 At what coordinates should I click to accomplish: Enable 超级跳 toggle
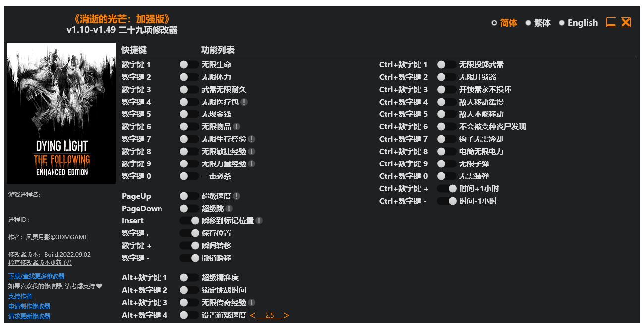(x=189, y=209)
